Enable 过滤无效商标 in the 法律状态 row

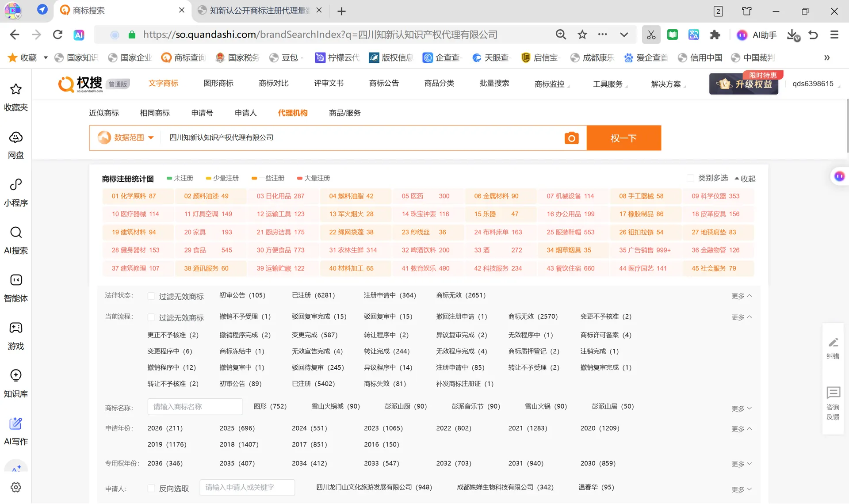[x=151, y=296]
